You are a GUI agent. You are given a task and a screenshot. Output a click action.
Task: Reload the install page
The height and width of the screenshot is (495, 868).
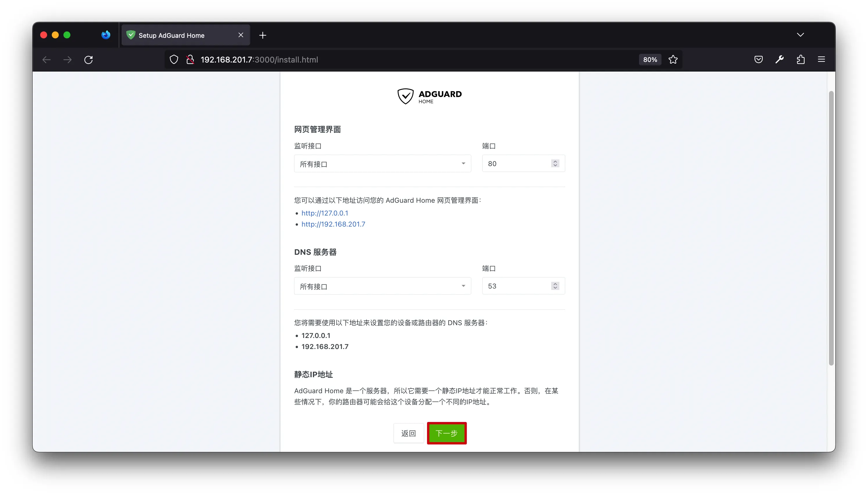[88, 60]
